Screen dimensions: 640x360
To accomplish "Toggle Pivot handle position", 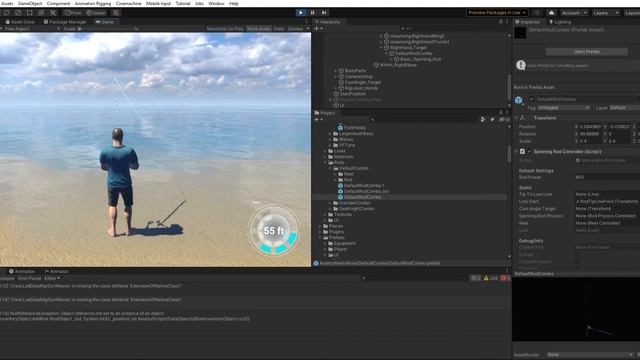I will (x=73, y=13).
